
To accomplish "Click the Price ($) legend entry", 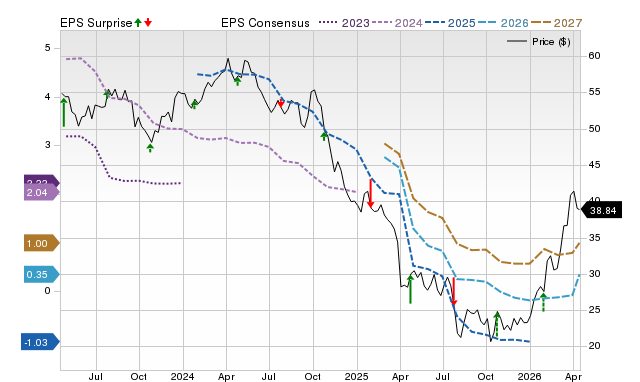I will [x=539, y=42].
